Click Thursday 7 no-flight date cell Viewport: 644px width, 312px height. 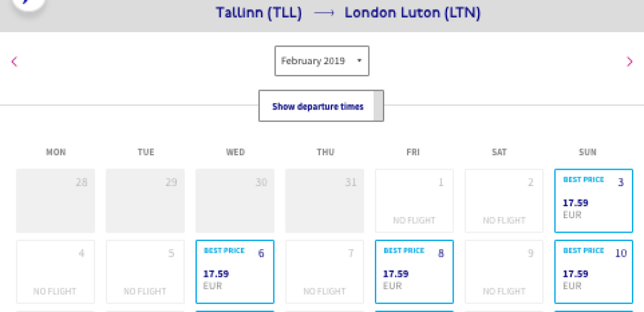(325, 272)
